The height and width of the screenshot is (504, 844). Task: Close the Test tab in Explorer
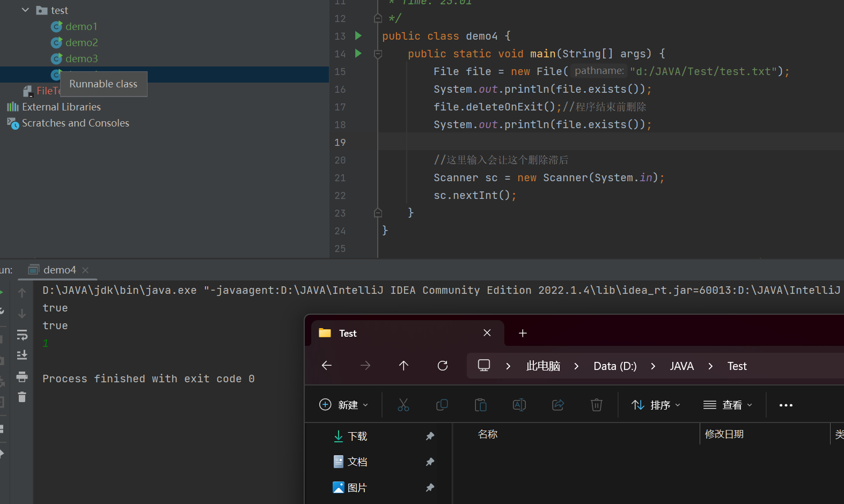[487, 333]
